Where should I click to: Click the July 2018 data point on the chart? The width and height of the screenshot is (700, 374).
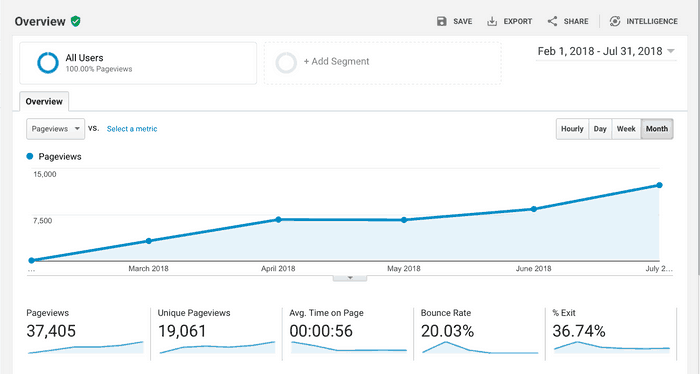[659, 185]
